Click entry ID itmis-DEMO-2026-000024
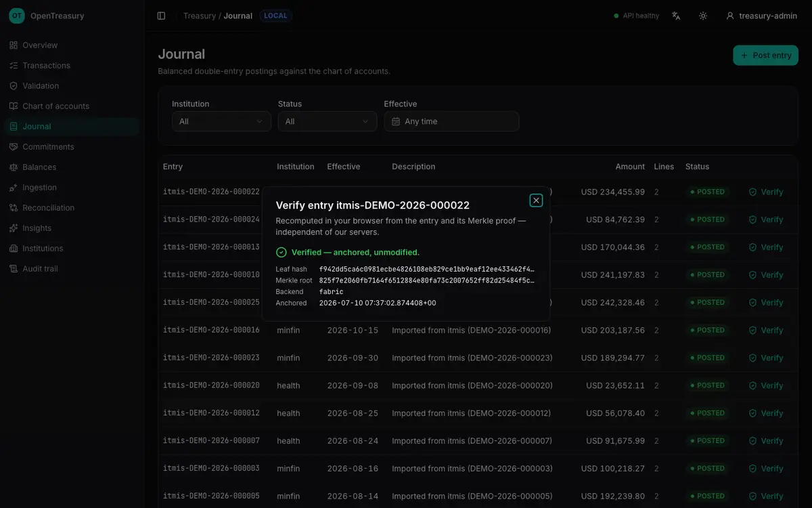The height and width of the screenshot is (508, 812). click(x=211, y=219)
